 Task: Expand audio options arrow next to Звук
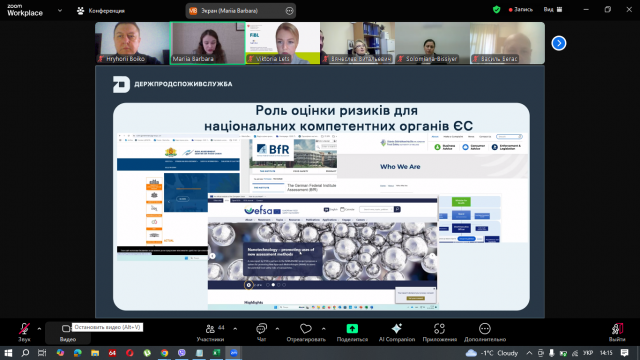[x=39, y=329]
